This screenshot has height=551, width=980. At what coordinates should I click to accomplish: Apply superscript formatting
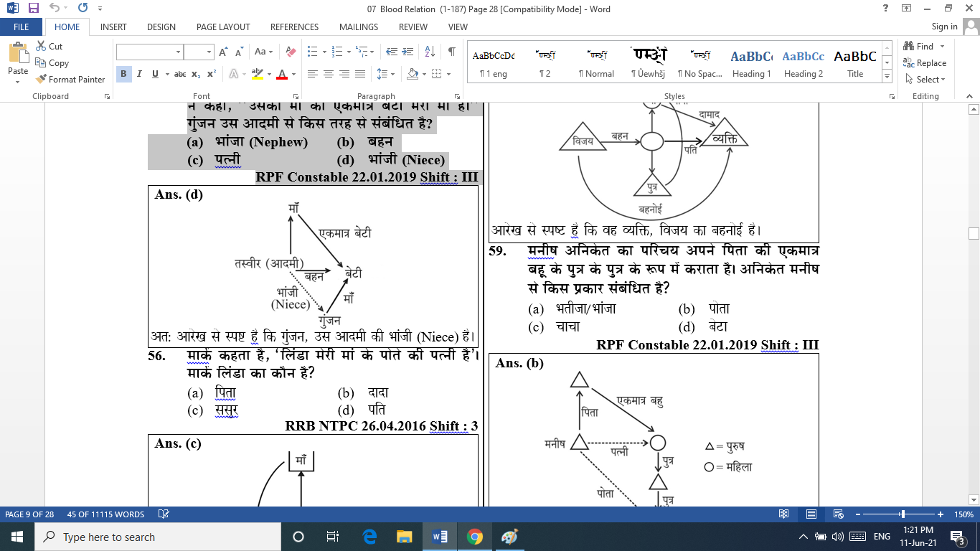[212, 74]
